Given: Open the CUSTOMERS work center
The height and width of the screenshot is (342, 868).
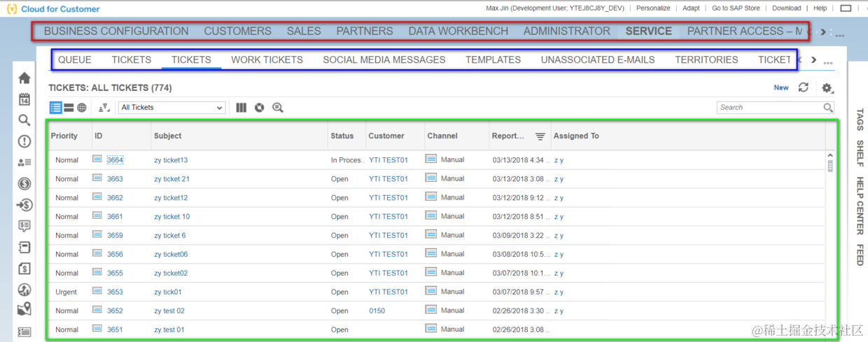Looking at the screenshot, I should [x=238, y=31].
